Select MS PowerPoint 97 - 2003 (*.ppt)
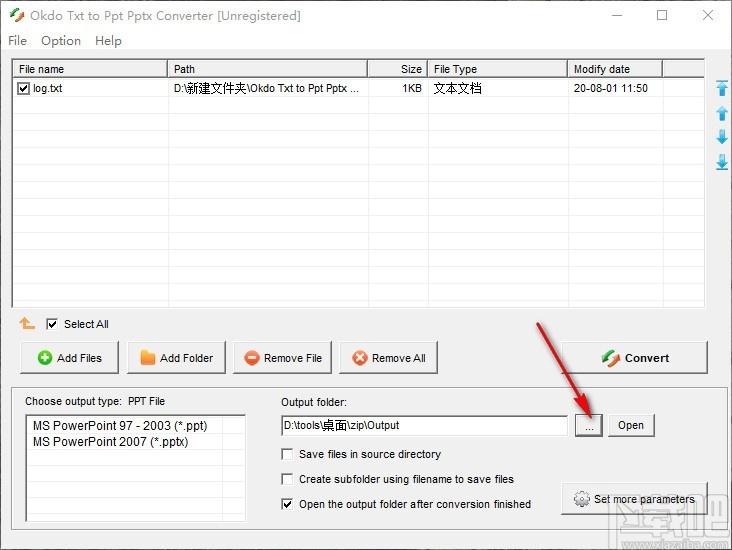The height and width of the screenshot is (550, 732). tap(120, 425)
